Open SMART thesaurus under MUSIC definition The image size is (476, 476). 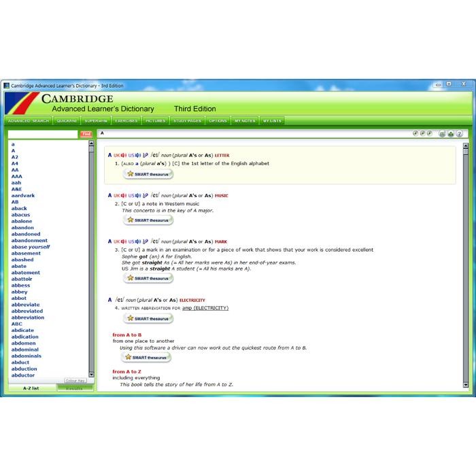[148, 220]
